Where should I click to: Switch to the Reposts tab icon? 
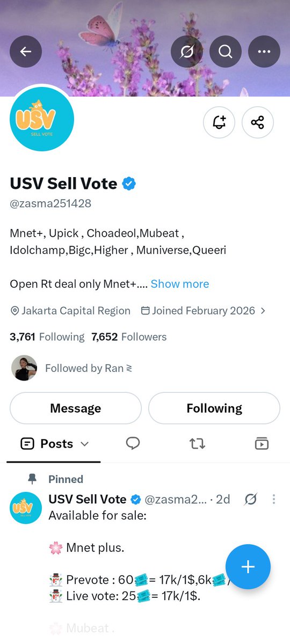(x=197, y=444)
